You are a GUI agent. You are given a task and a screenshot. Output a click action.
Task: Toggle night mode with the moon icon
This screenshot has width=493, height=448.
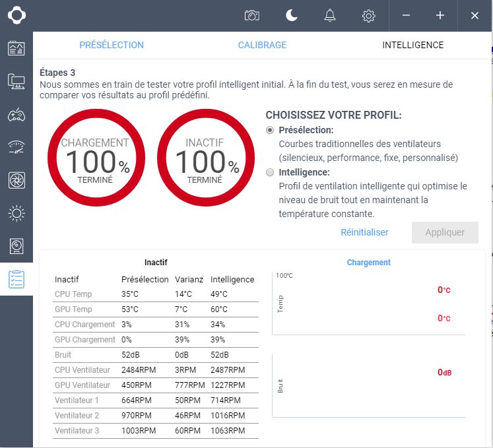click(291, 16)
